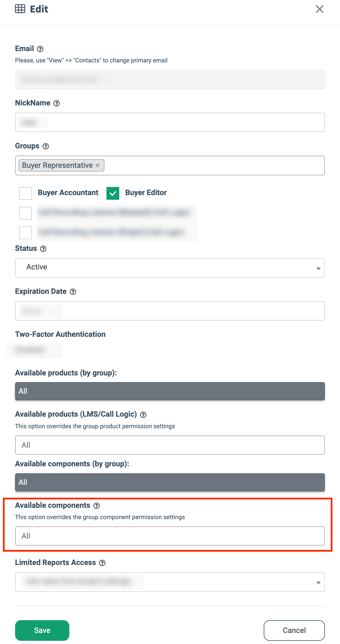
Task: Cancel editing the user
Action: [x=294, y=630]
